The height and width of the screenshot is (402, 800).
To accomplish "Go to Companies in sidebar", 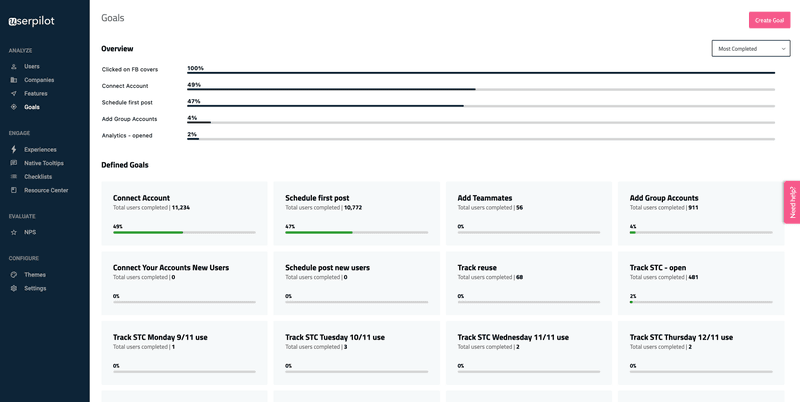I will pyautogui.click(x=39, y=80).
